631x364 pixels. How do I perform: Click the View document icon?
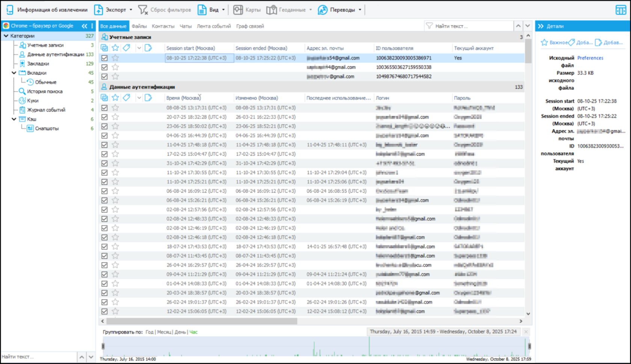click(202, 10)
